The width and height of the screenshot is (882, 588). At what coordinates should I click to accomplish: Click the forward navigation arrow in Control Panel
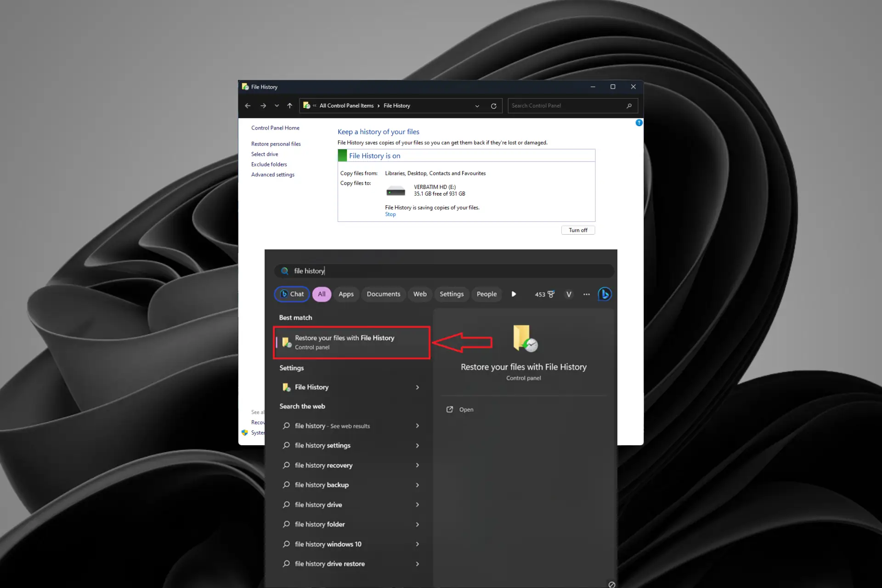point(262,105)
